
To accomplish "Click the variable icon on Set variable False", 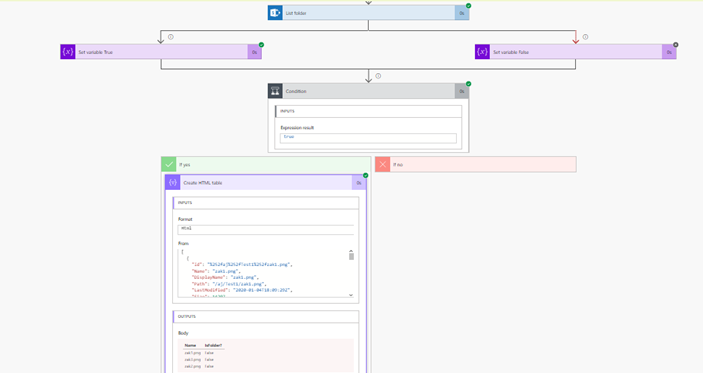I will [482, 52].
